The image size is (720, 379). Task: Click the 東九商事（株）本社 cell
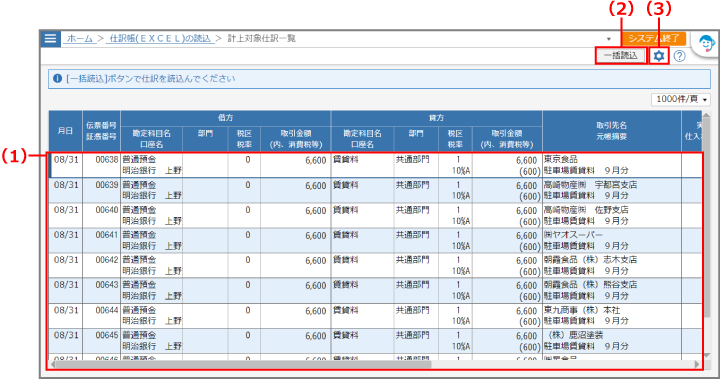582,310
